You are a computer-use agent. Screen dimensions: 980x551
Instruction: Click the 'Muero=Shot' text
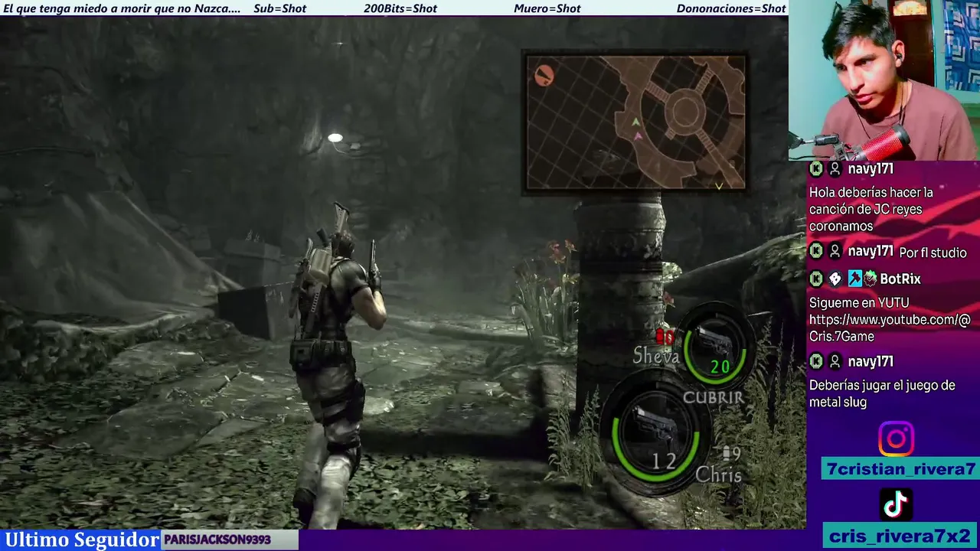547,8
